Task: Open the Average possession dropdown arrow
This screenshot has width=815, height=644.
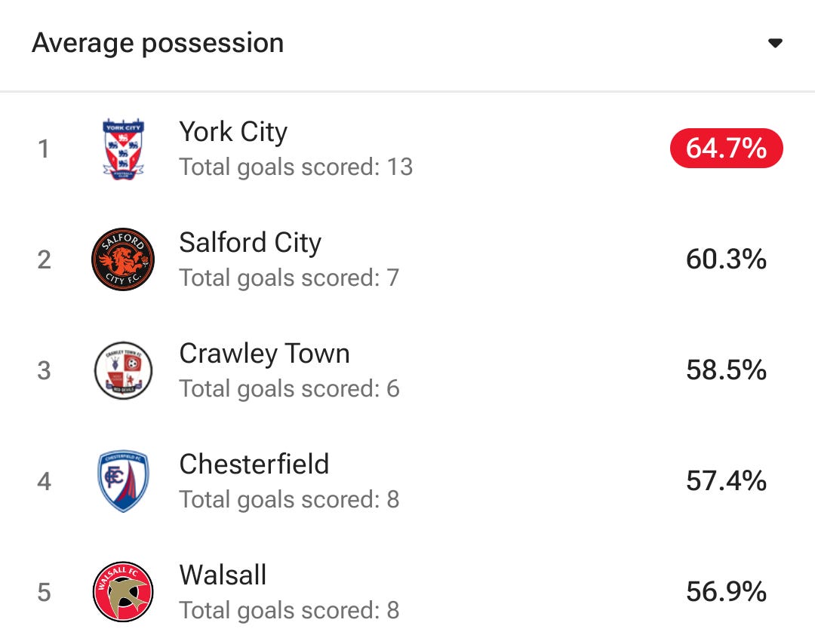Action: 775,43
